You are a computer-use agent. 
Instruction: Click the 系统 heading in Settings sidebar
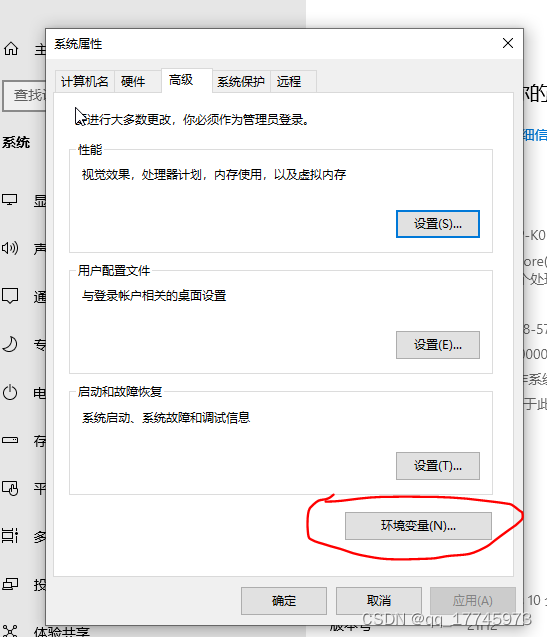click(x=16, y=143)
